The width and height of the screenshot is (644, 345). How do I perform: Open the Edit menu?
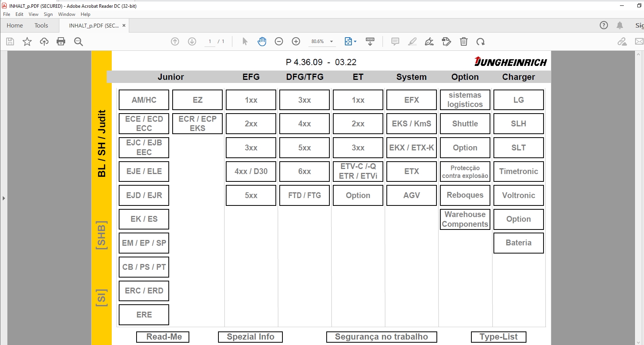coord(19,14)
